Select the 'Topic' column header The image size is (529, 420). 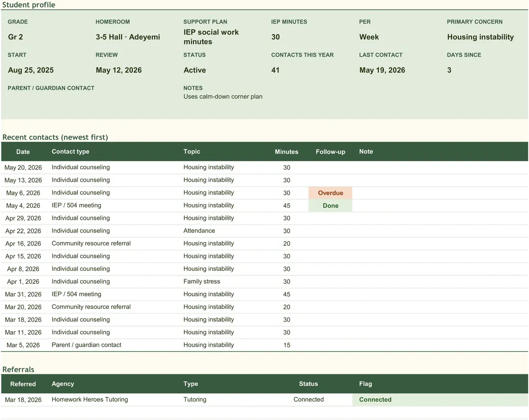(x=192, y=152)
